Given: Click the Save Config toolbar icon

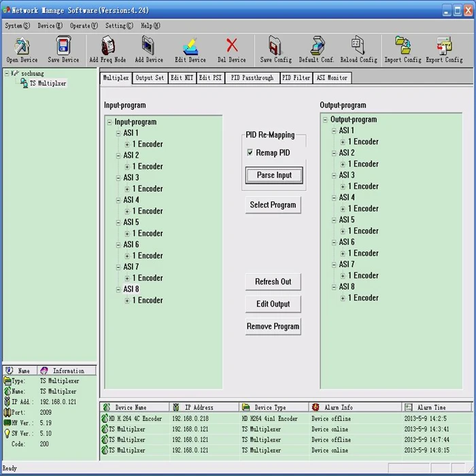Looking at the screenshot, I should 275,46.
